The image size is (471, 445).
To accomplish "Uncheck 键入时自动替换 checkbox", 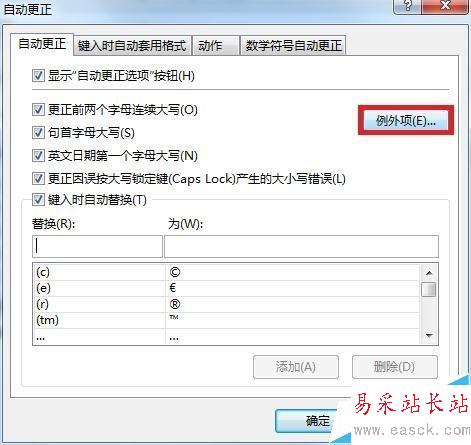I will tap(38, 200).
